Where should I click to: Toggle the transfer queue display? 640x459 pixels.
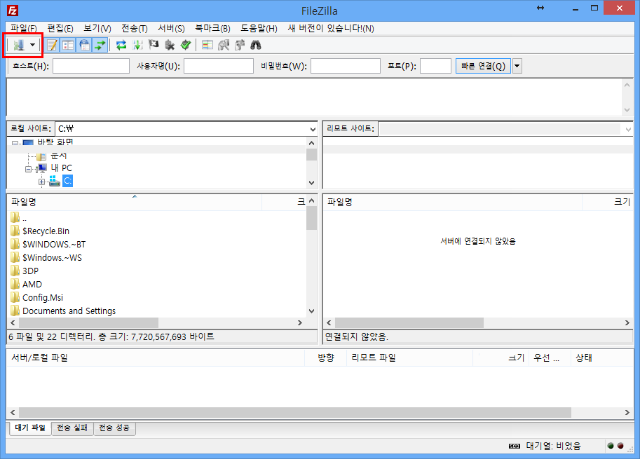pos(100,45)
